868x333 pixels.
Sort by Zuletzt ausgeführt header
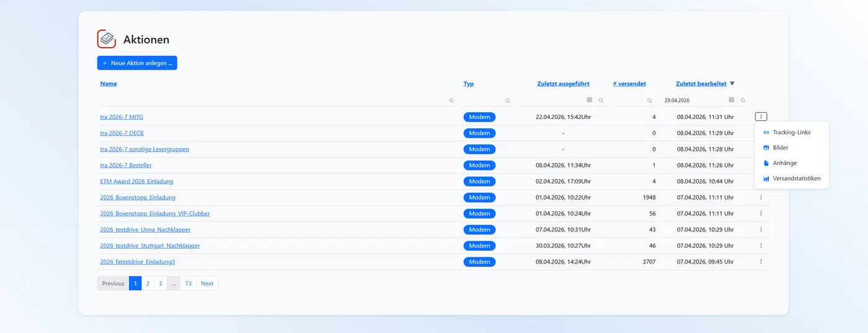[x=563, y=84]
